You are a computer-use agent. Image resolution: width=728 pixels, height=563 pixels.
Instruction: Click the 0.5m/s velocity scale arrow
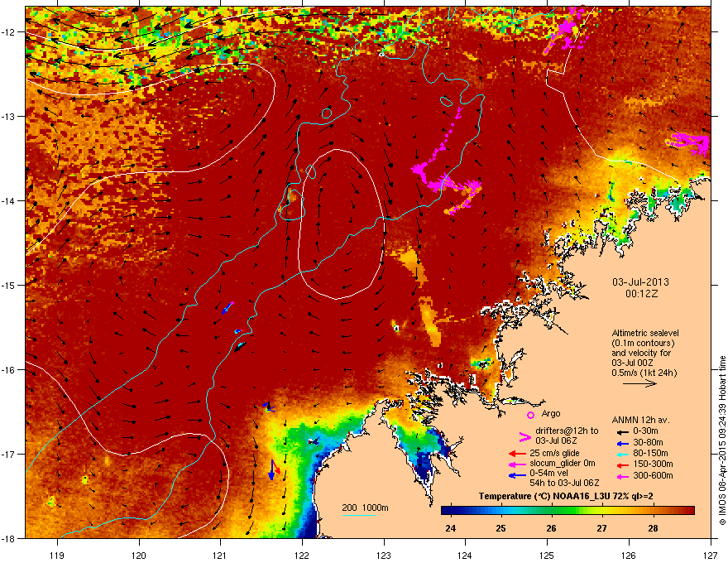pyautogui.click(x=639, y=383)
